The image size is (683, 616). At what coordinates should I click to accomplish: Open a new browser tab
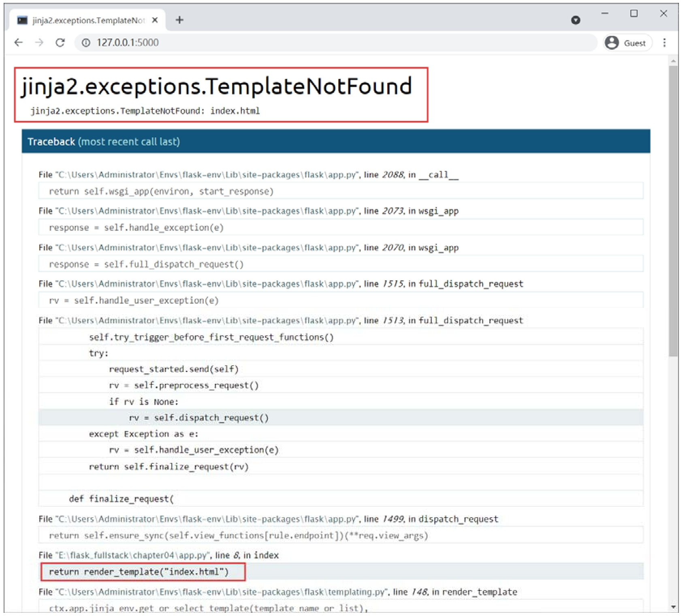(x=179, y=20)
